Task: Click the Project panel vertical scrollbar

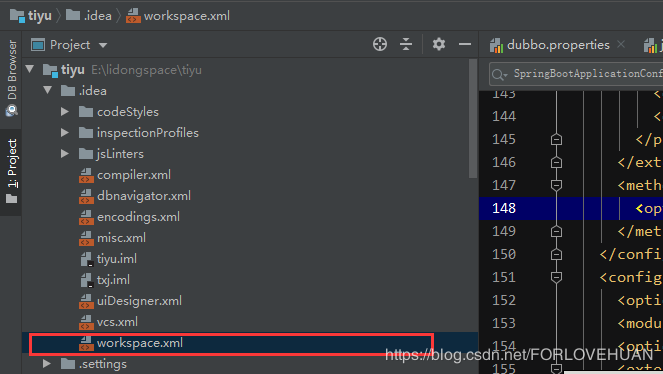Action: (473, 119)
